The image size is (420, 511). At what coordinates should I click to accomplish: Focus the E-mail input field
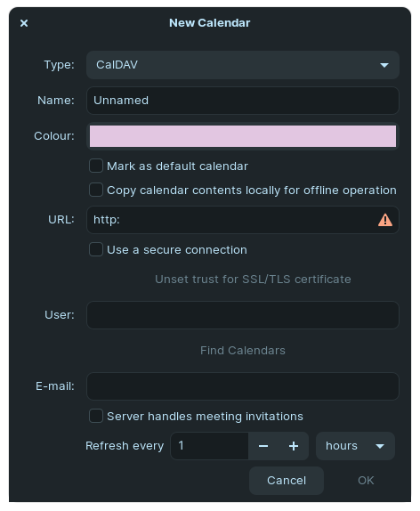pyautogui.click(x=243, y=386)
